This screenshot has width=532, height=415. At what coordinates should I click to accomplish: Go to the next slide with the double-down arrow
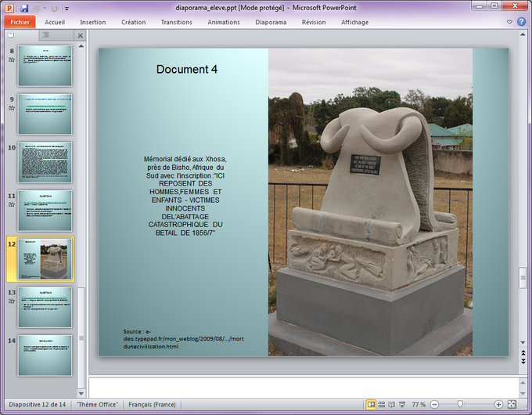point(523,361)
